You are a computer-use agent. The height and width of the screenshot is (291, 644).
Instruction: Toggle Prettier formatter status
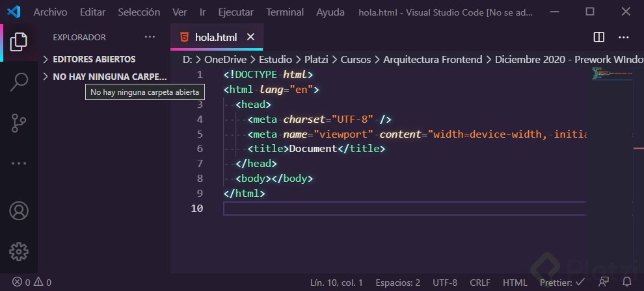tap(562, 283)
